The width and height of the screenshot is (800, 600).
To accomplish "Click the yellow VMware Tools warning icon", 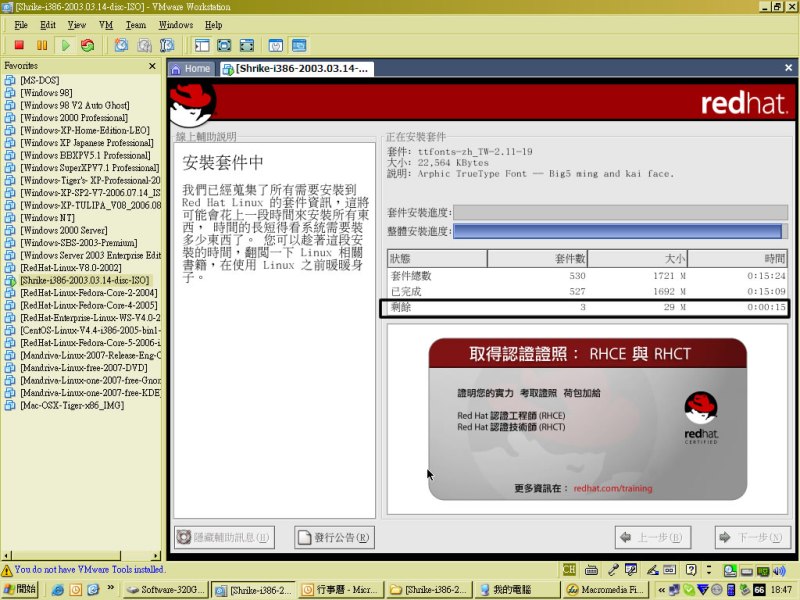I will click(7, 570).
